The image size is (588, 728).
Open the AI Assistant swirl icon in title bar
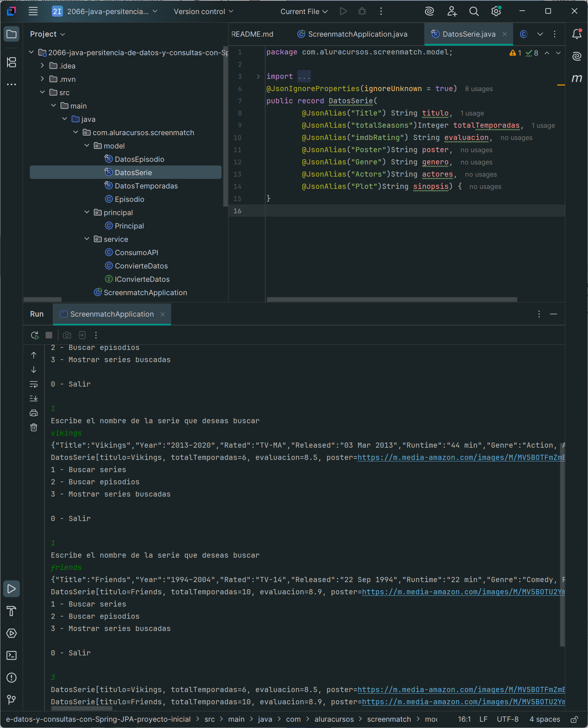coord(429,11)
